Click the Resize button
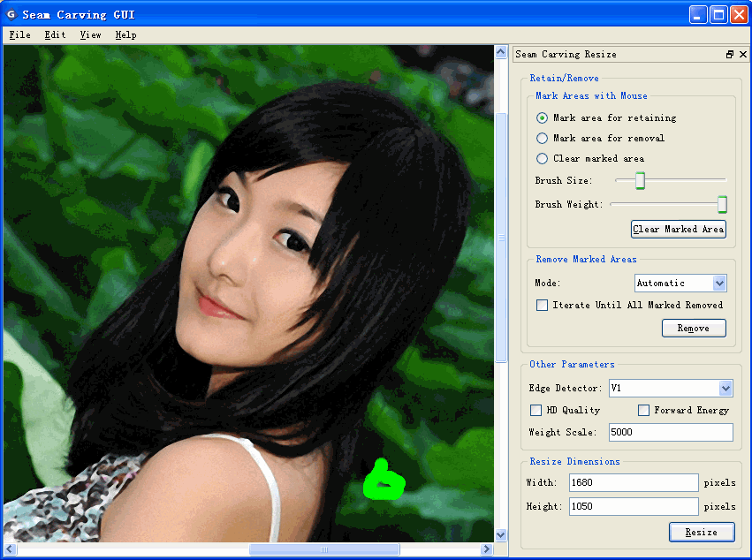This screenshot has width=752, height=560. tap(702, 533)
